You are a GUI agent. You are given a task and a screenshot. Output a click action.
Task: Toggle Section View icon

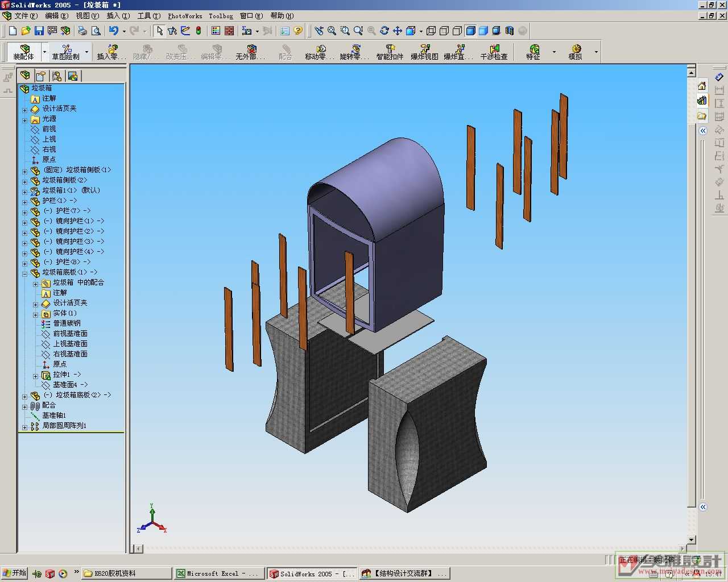(509, 31)
